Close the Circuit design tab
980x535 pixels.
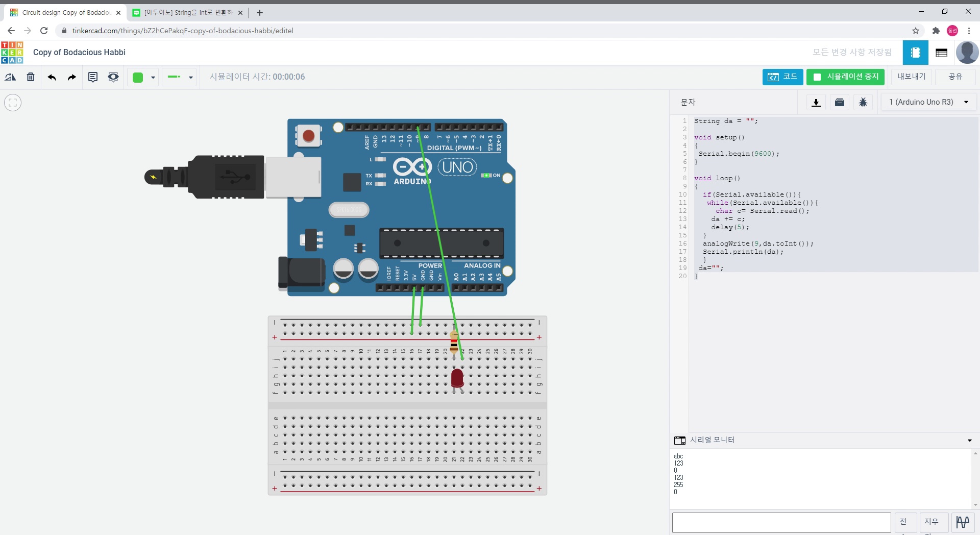(x=118, y=13)
